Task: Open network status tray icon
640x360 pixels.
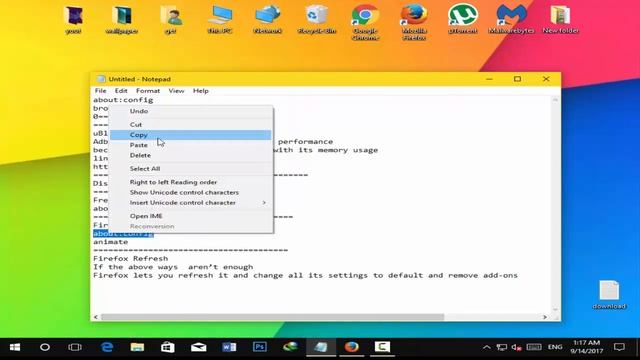Action: point(502,347)
